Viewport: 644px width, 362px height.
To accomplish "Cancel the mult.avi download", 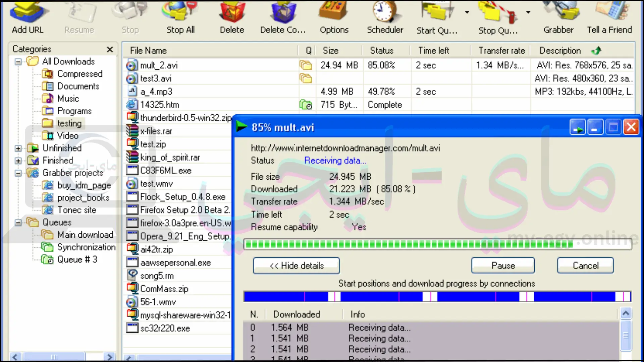I will [x=586, y=266].
